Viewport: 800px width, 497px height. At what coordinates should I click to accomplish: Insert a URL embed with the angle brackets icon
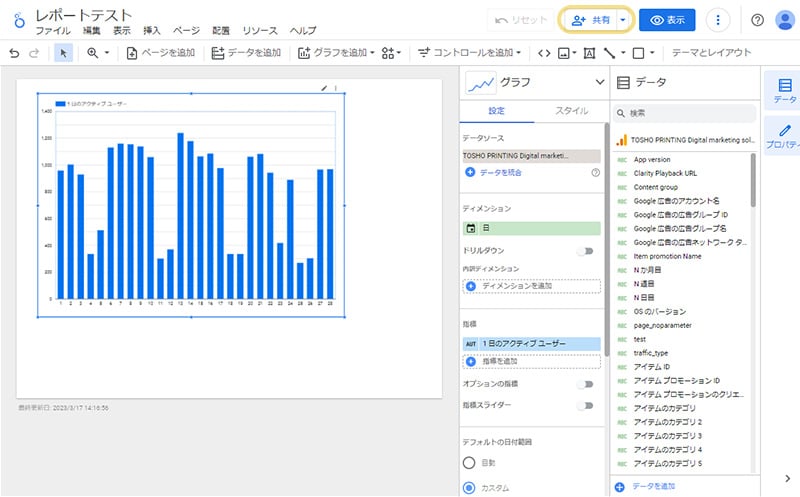point(544,53)
